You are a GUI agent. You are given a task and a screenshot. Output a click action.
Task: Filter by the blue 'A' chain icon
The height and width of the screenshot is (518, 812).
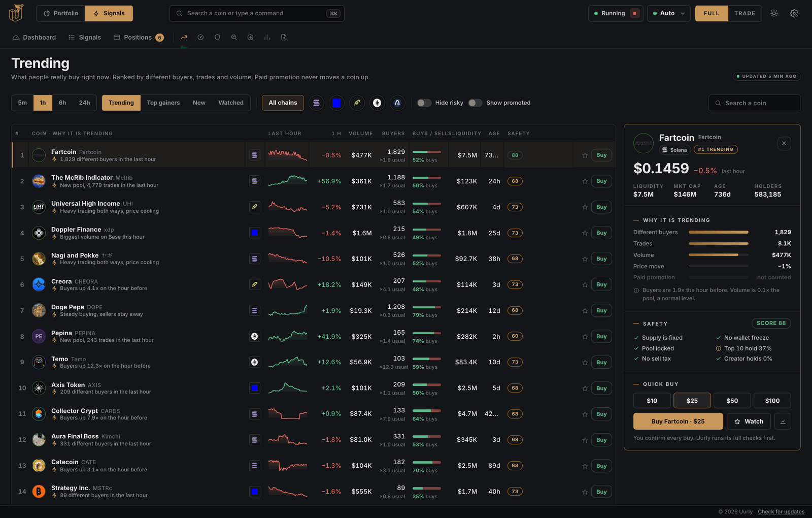click(x=397, y=103)
